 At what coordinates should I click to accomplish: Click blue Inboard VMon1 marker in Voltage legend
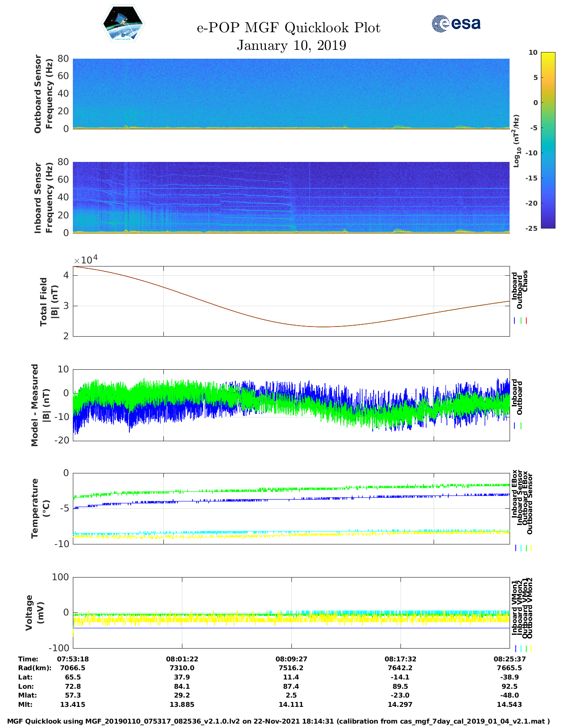[515, 649]
